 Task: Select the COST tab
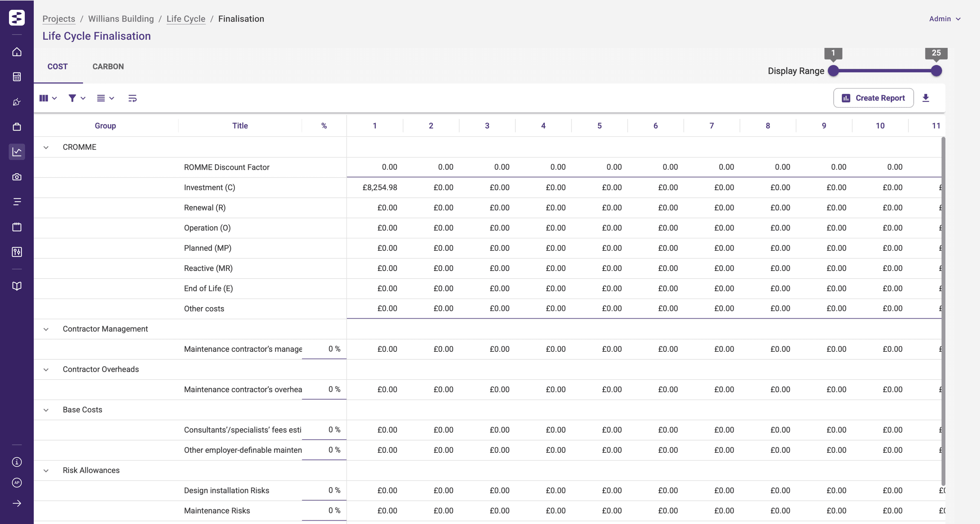57,67
